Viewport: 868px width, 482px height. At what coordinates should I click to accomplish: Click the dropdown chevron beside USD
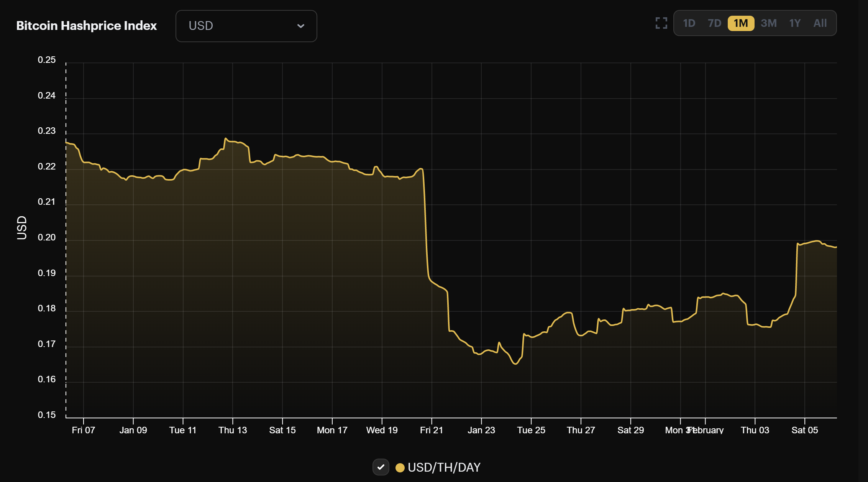coord(301,26)
